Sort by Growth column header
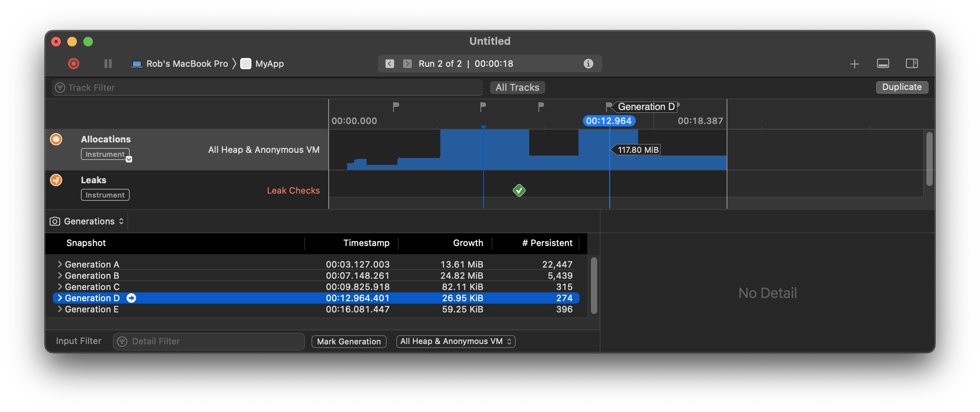The width and height of the screenshot is (980, 412). (468, 243)
